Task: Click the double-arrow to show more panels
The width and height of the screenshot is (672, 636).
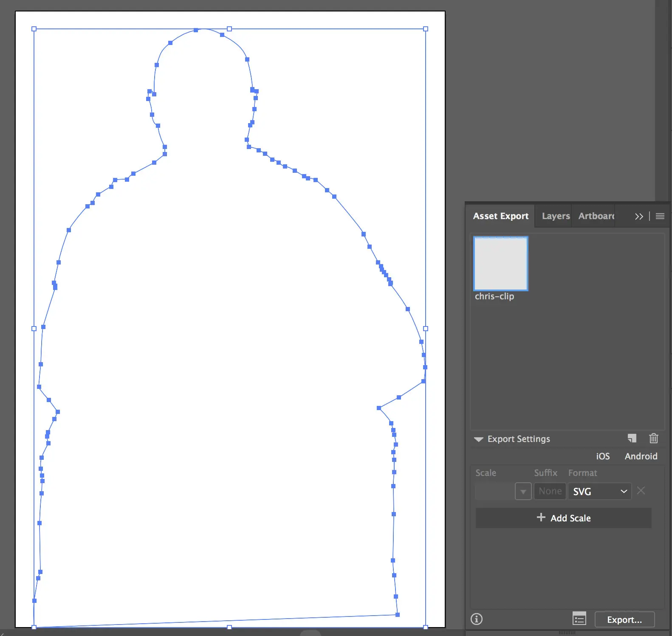Action: tap(639, 216)
